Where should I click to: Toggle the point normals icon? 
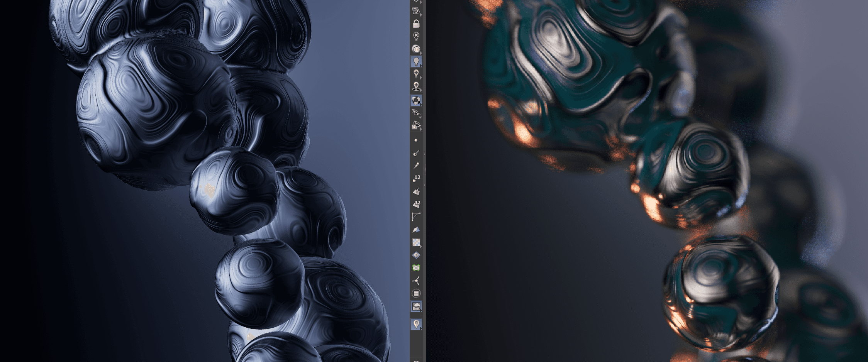click(416, 153)
